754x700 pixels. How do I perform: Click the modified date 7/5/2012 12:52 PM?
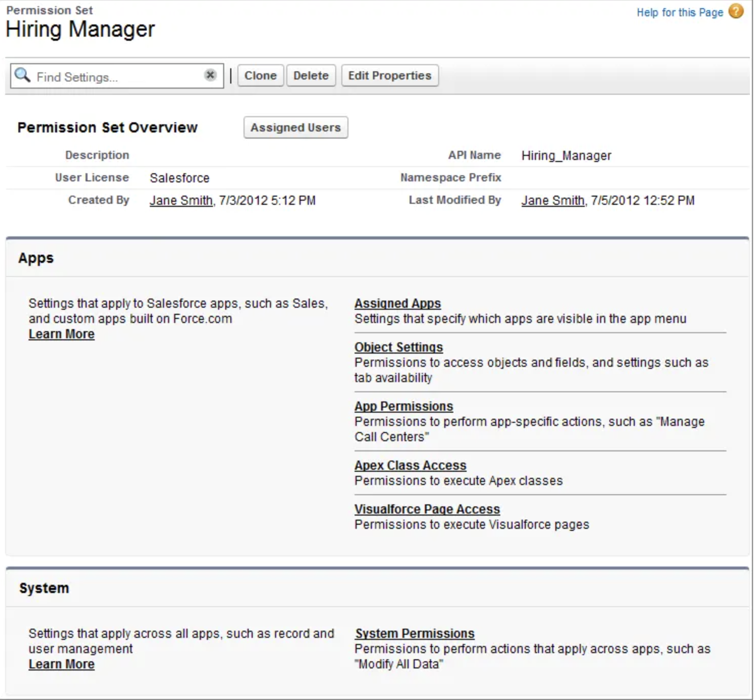(642, 200)
